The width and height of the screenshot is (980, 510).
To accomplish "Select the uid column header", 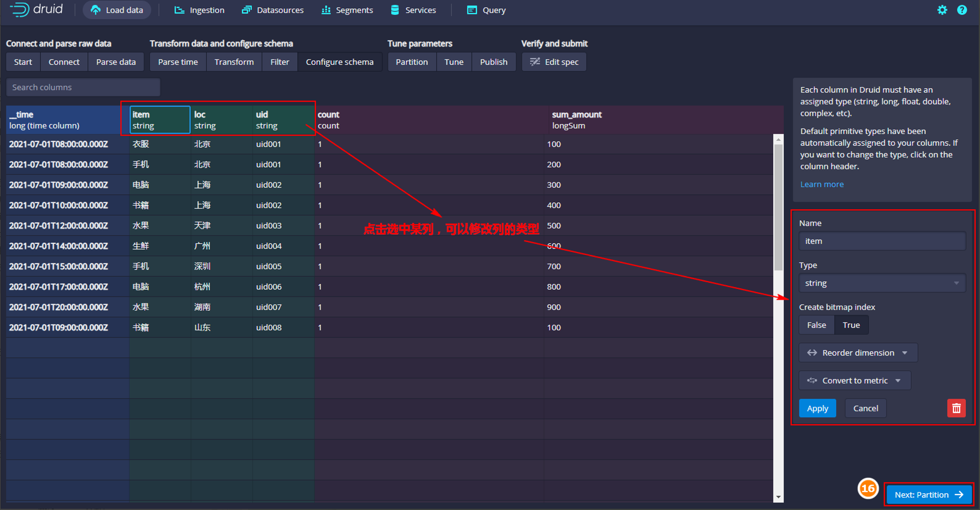I will 283,120.
